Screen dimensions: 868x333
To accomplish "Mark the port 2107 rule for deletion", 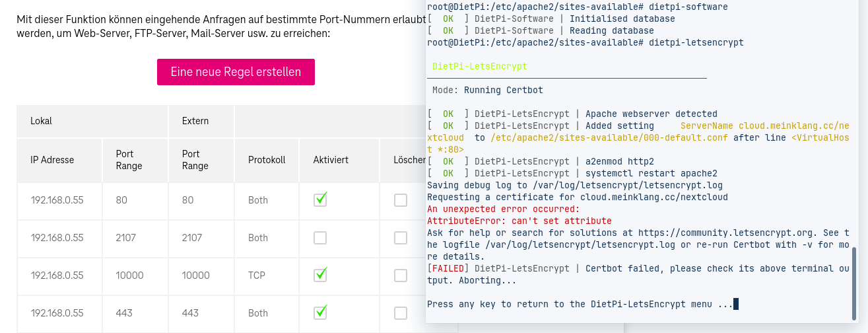I will [x=401, y=238].
